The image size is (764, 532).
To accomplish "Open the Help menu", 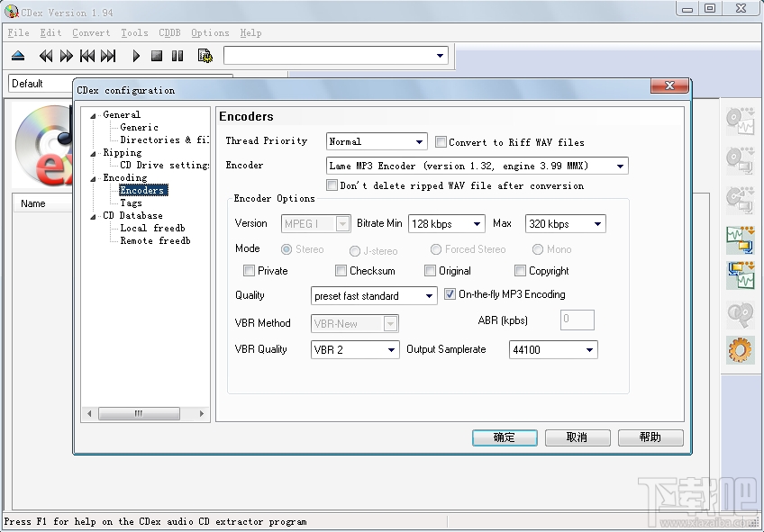I will [251, 32].
